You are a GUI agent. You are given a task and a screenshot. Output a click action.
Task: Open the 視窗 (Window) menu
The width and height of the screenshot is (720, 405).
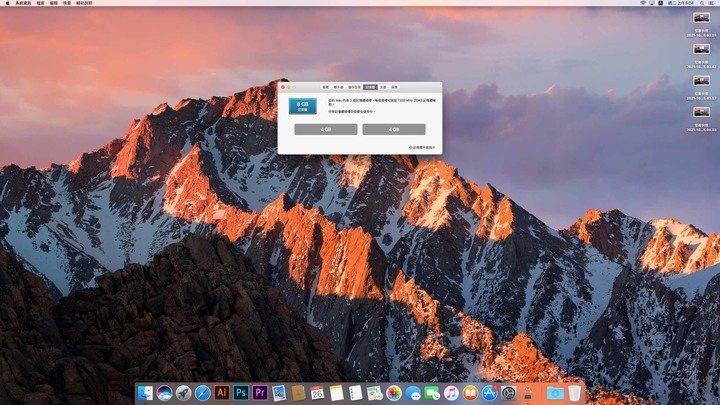tap(67, 3)
